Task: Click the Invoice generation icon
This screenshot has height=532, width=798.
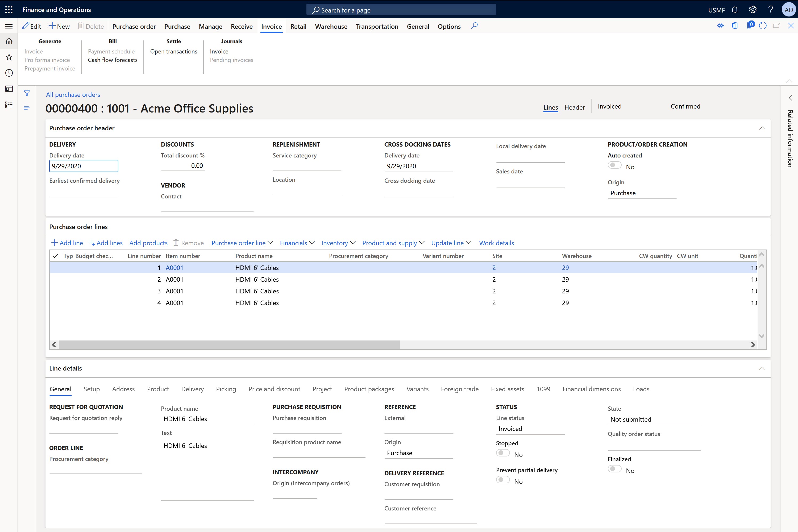Action: [x=33, y=51]
